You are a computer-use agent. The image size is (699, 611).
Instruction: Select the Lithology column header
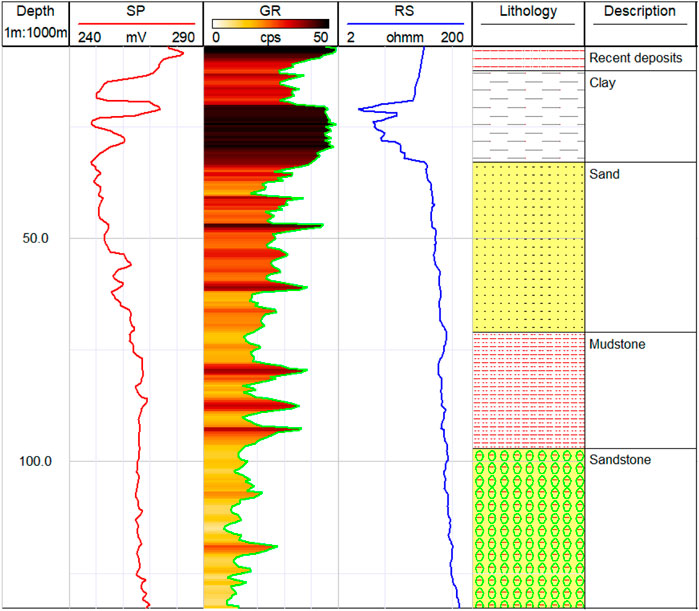(x=528, y=11)
